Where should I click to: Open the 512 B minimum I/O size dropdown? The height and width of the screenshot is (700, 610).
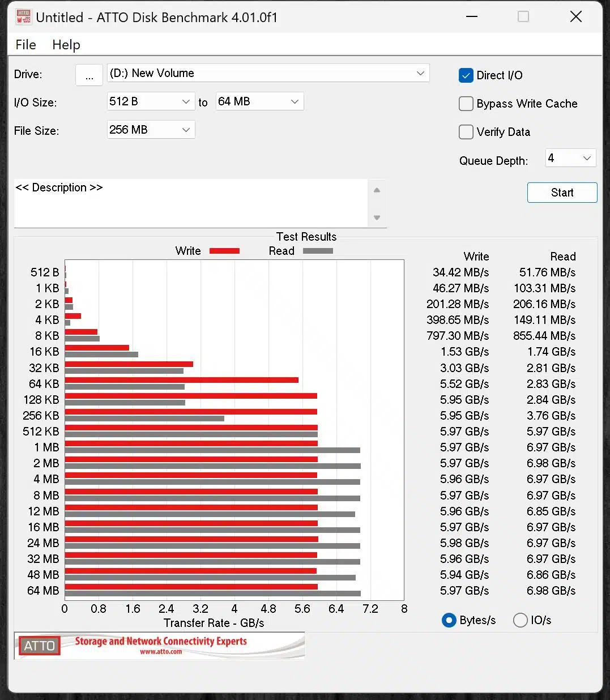pyautogui.click(x=151, y=101)
